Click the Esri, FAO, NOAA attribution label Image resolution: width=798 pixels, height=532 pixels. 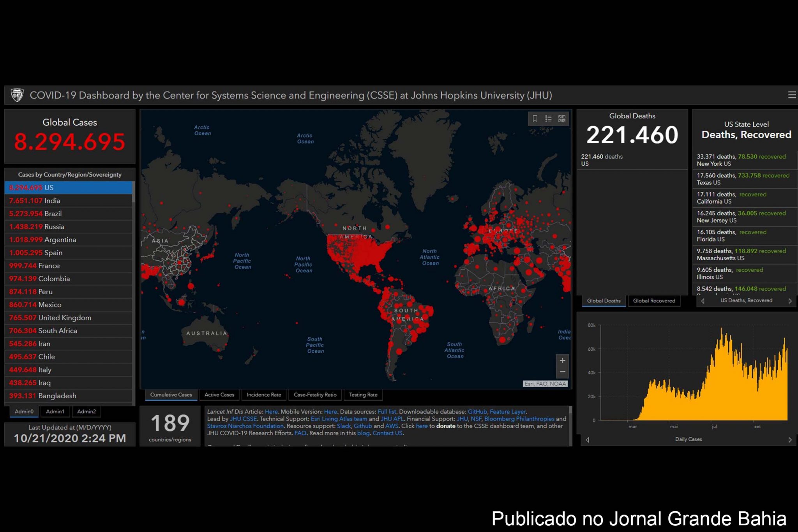(x=545, y=384)
